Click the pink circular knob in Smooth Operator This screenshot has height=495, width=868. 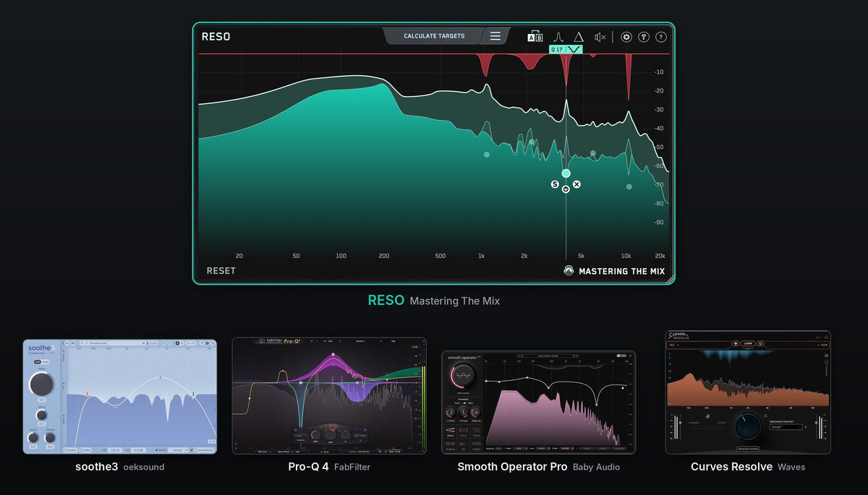point(463,375)
